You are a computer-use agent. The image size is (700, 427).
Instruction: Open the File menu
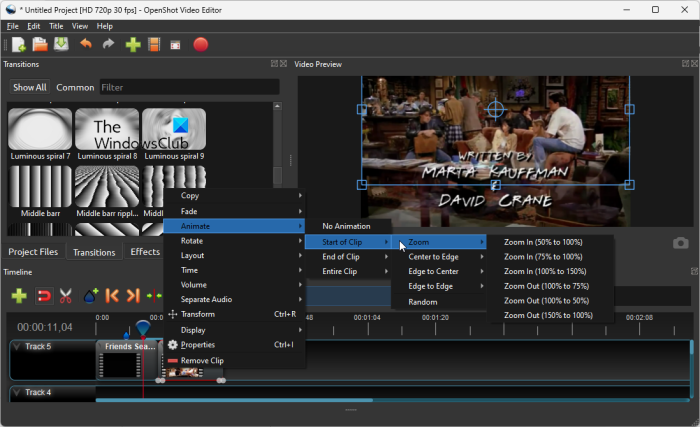pos(12,26)
